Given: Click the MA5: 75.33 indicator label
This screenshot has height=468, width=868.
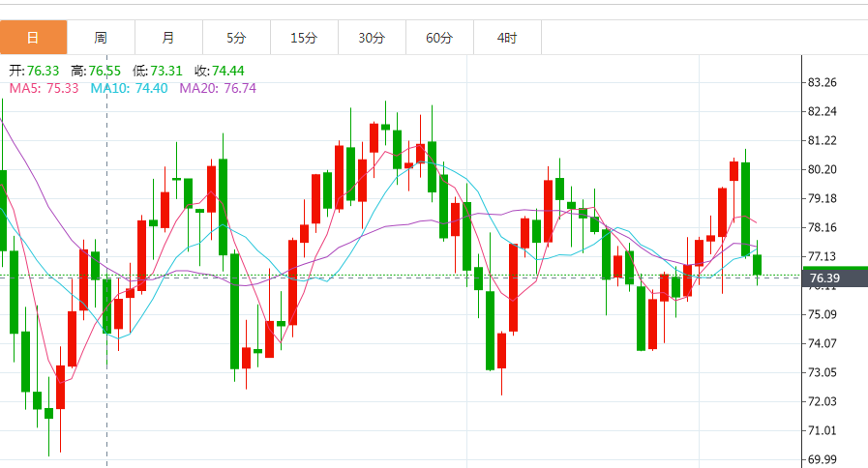Looking at the screenshot, I should pos(44,88).
